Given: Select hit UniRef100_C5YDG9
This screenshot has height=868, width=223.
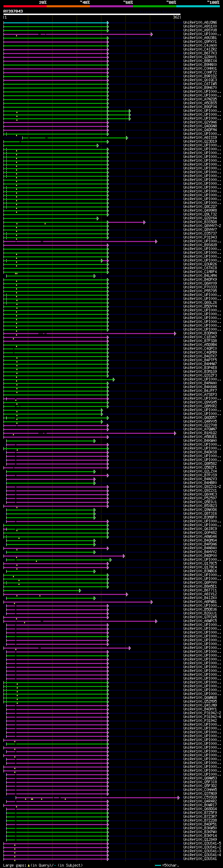Looking at the screenshot, I should pyautogui.click(x=200, y=798).
